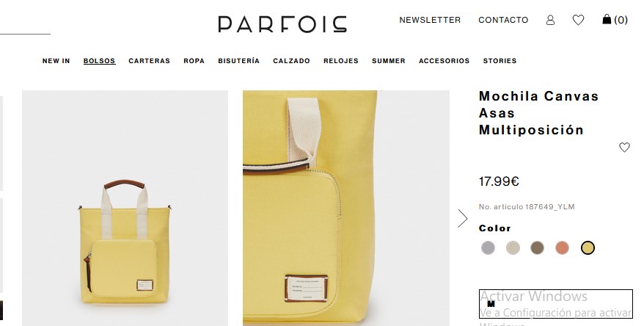Open the close-up backpack pocket image
Viewport: 644px width, 326px height.
pyautogui.click(x=345, y=208)
